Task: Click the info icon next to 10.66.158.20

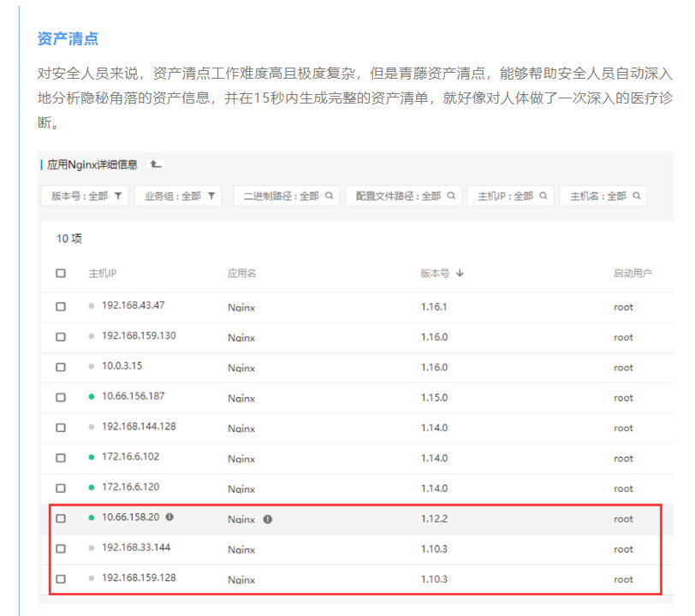Action: 169,517
